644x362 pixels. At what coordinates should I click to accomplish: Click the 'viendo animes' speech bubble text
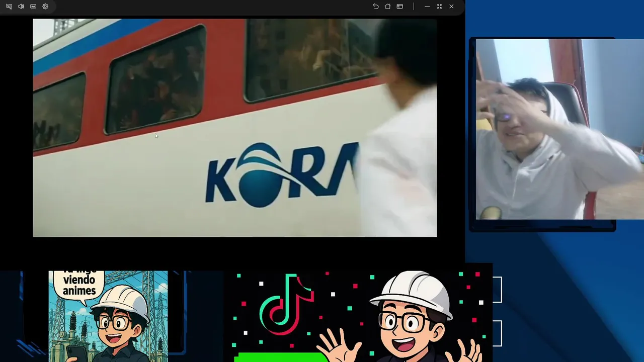pos(79,285)
